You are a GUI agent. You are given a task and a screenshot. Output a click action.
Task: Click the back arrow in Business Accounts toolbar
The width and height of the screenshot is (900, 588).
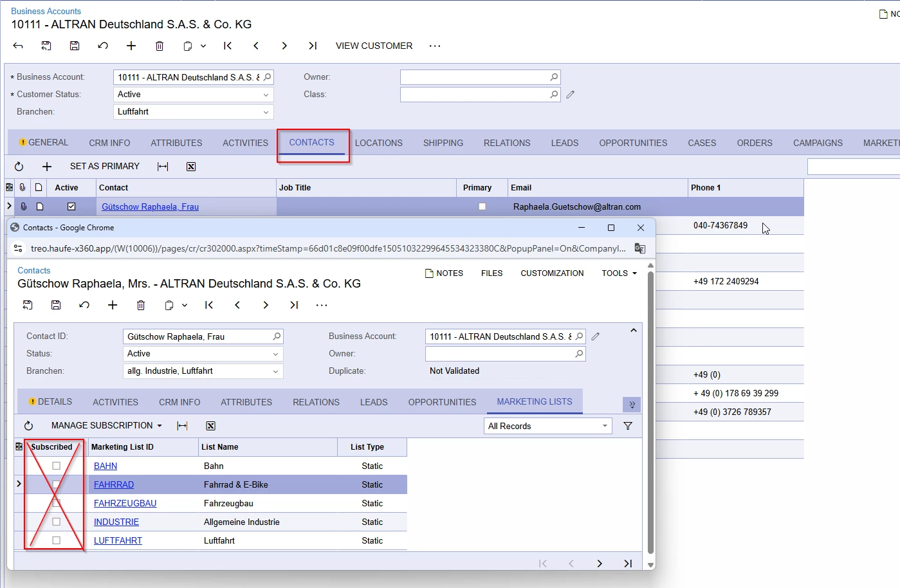tap(18, 46)
